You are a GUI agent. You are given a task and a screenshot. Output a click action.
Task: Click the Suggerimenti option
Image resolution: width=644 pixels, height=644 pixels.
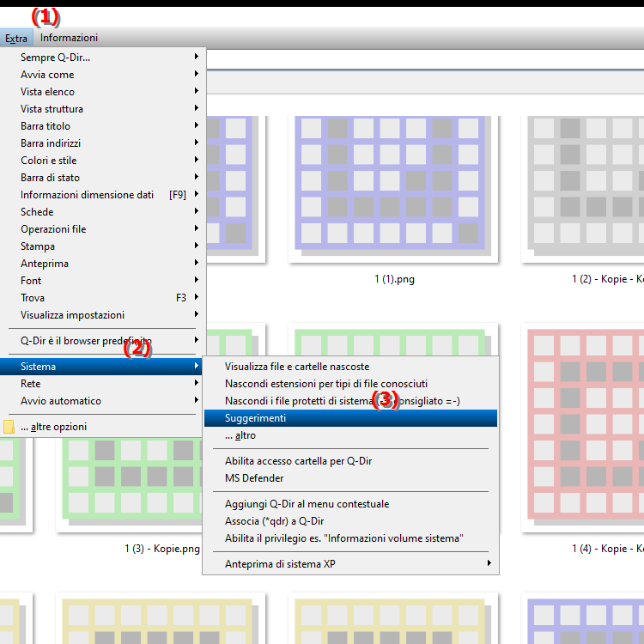tap(350, 418)
